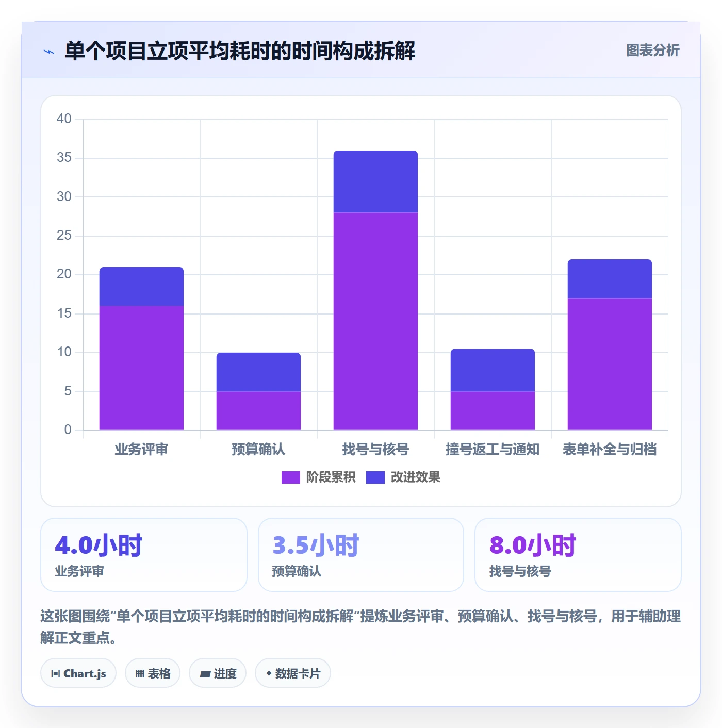
Task: Click the y-axis value 10
Action: pos(64,352)
